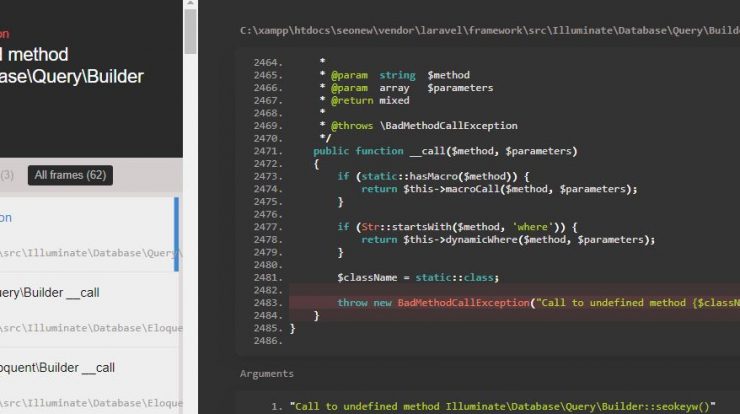740x414 pixels.
Task: Click line 2471 public function __call
Action: pyautogui.click(x=445, y=151)
